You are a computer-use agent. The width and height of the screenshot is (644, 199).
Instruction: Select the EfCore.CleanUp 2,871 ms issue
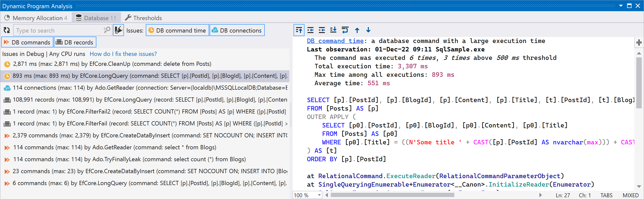(x=112, y=64)
